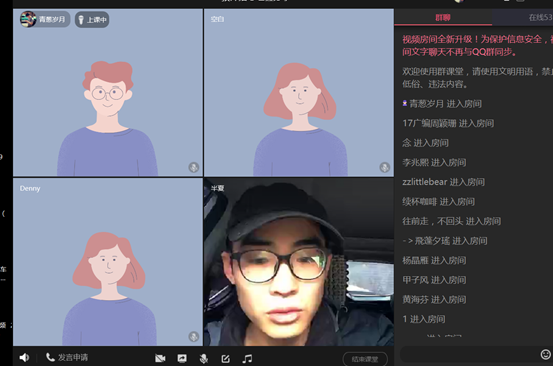Screen dimensions: 553x366
Task: Open the emoji picker in chat
Action: pos(546,354)
